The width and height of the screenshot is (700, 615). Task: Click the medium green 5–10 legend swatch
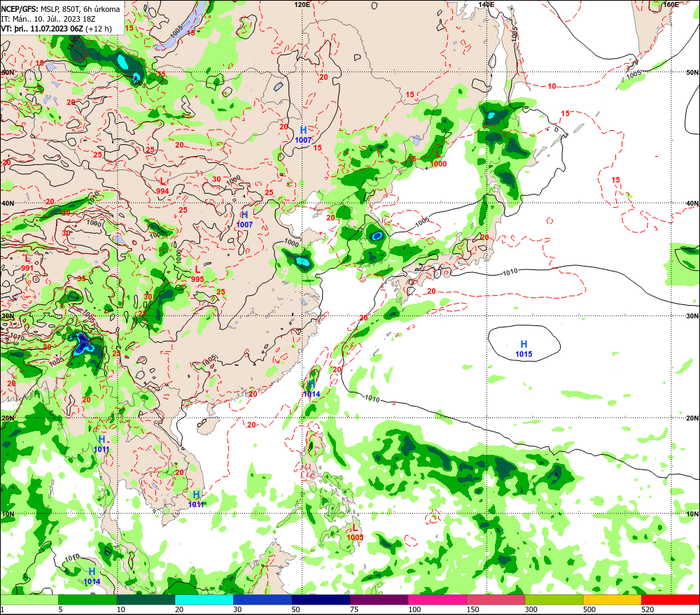87,600
